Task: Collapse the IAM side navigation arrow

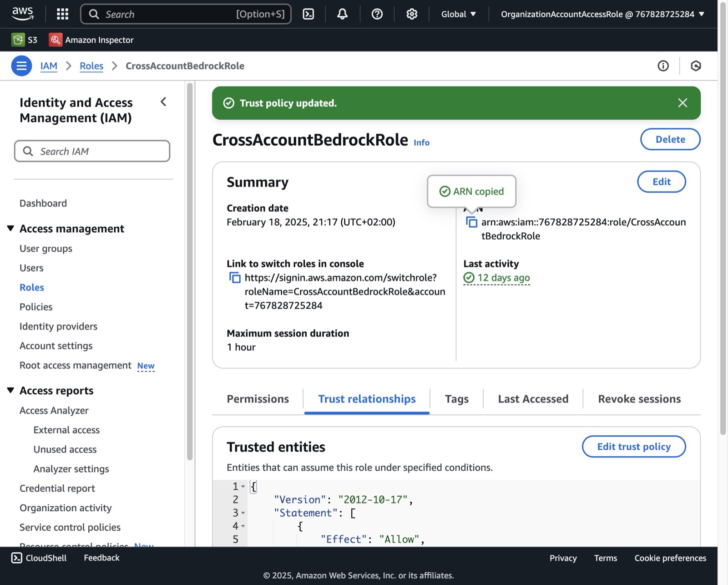Action: tap(163, 102)
